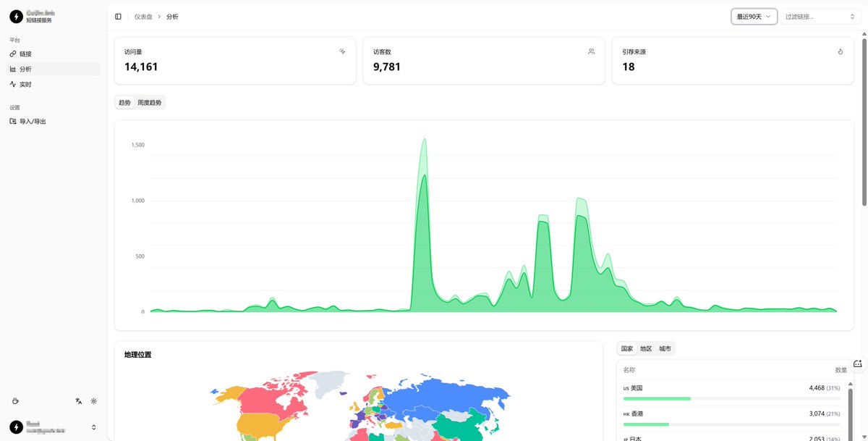Click the 设置 section label
This screenshot has width=868, height=441.
tap(15, 107)
